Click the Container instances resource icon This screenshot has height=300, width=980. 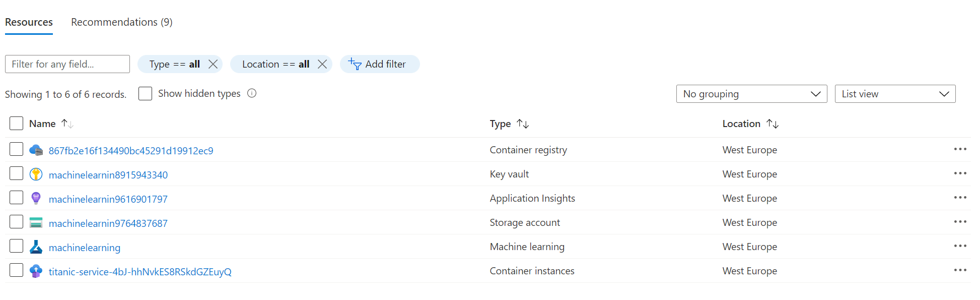point(36,271)
